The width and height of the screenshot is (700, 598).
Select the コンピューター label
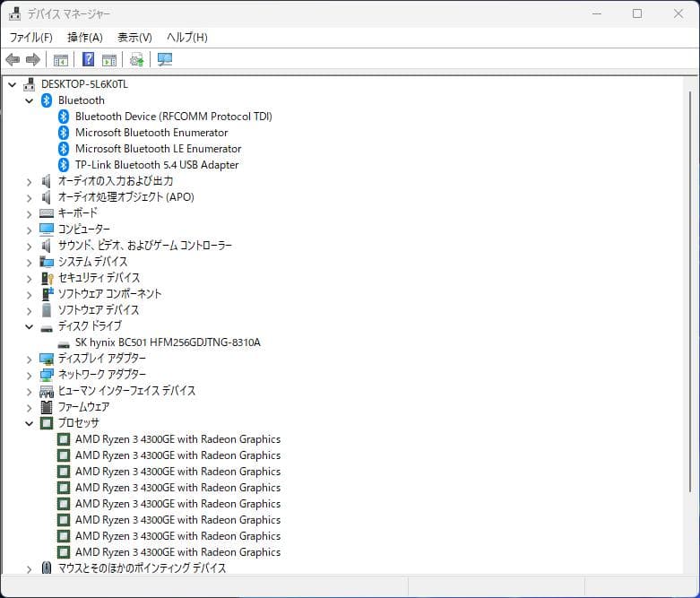84,230
